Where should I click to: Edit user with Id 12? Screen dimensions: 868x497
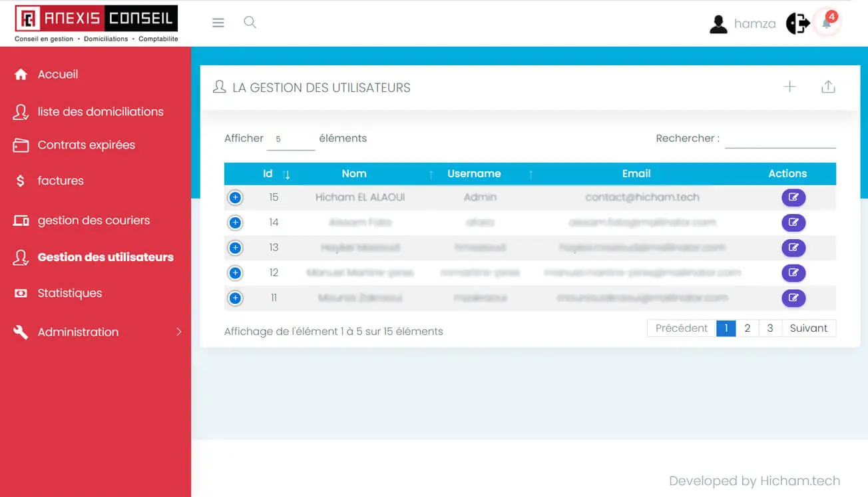coord(793,272)
